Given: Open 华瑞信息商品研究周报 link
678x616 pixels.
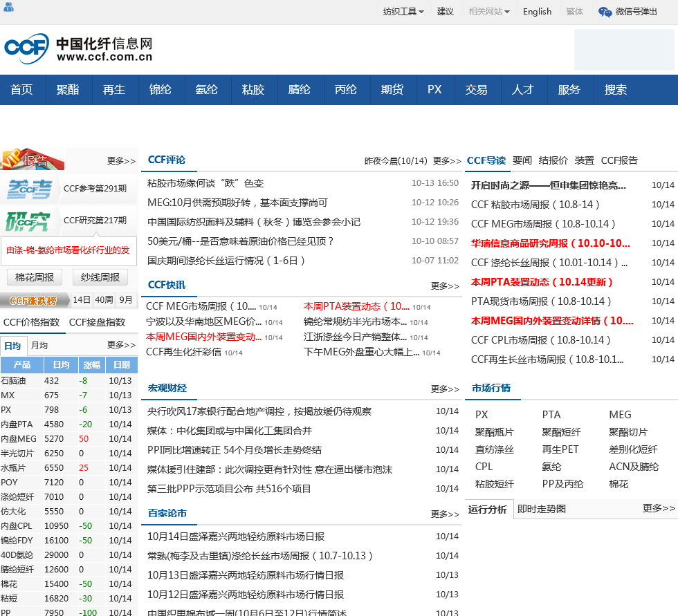Looking at the screenshot, I should coord(551,243).
